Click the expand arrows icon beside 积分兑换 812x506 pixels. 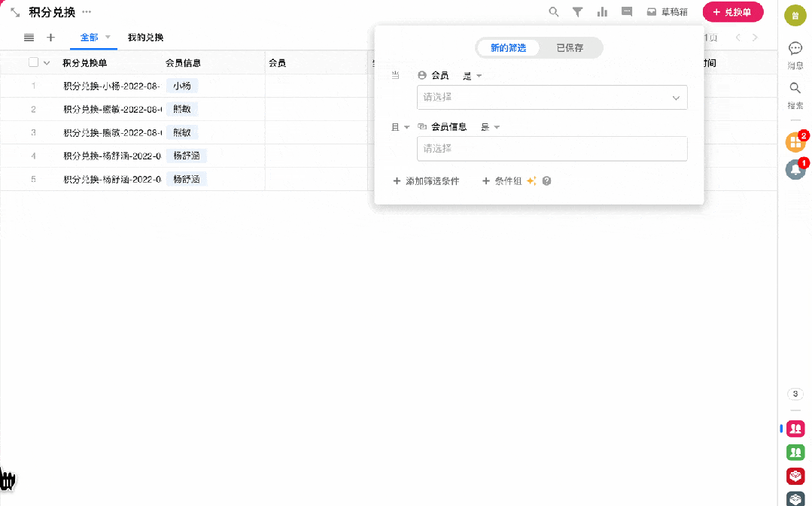click(x=15, y=13)
